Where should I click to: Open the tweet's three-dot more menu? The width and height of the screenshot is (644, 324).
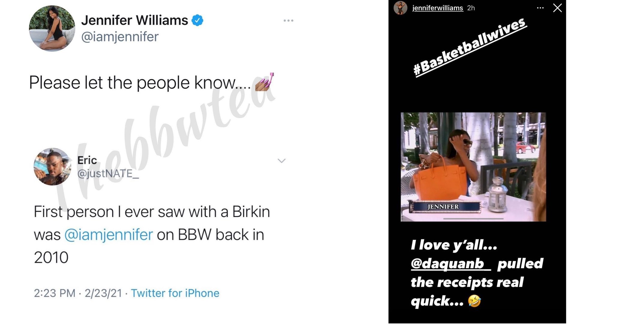coord(288,21)
